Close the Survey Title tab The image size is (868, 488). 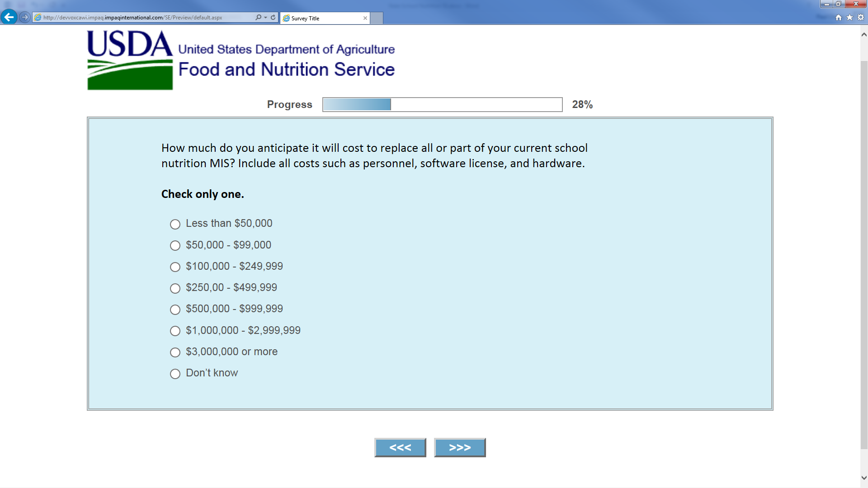tap(365, 18)
